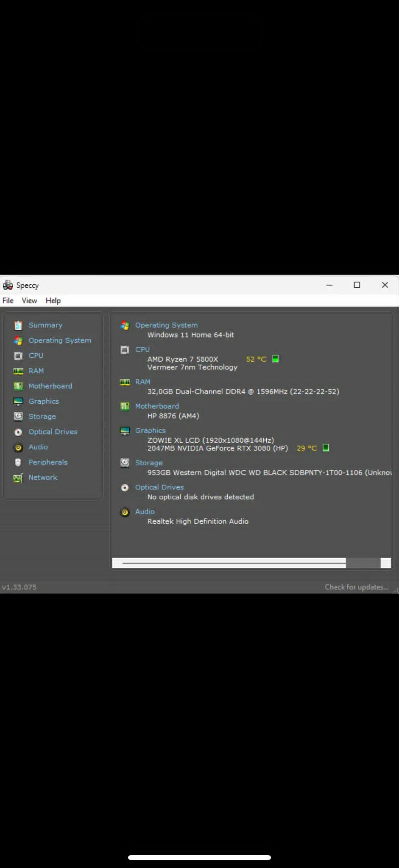
Task: Click the scrollbar right arrow button
Action: click(x=386, y=563)
